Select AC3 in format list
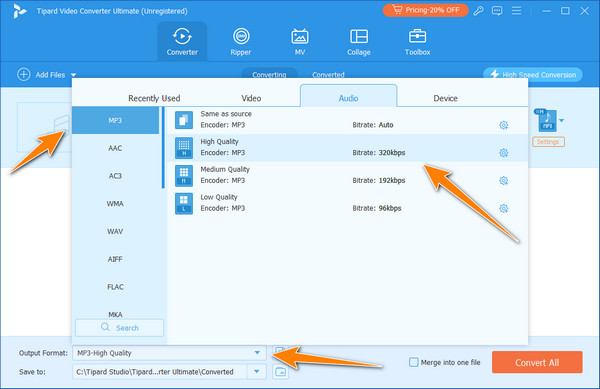Image resolution: width=600 pixels, height=389 pixels. click(115, 176)
